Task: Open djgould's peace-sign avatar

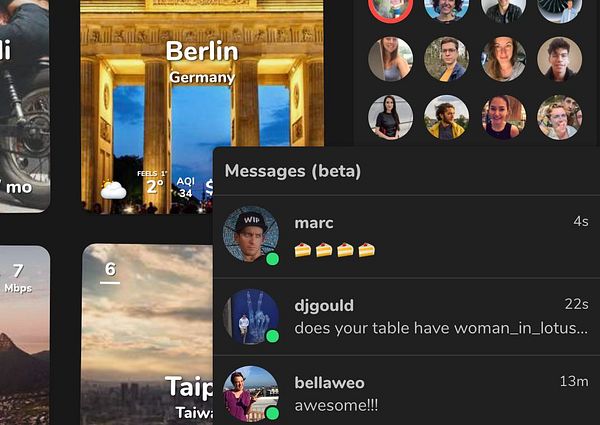Action: tap(251, 317)
